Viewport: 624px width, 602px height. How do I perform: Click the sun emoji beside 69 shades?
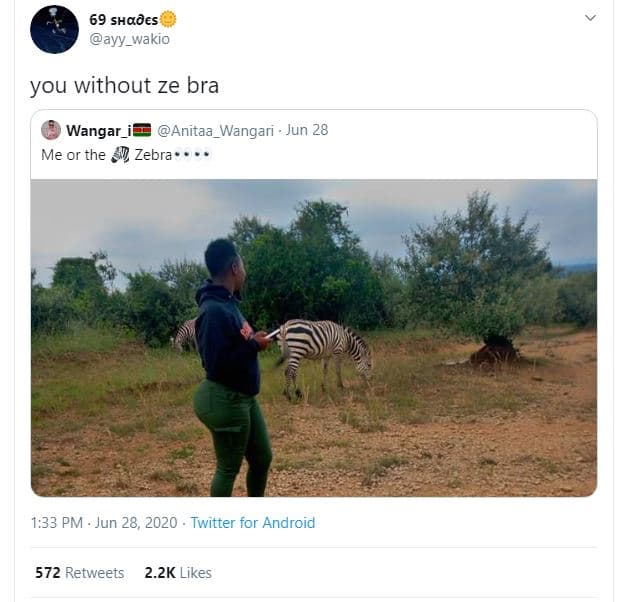pos(168,19)
